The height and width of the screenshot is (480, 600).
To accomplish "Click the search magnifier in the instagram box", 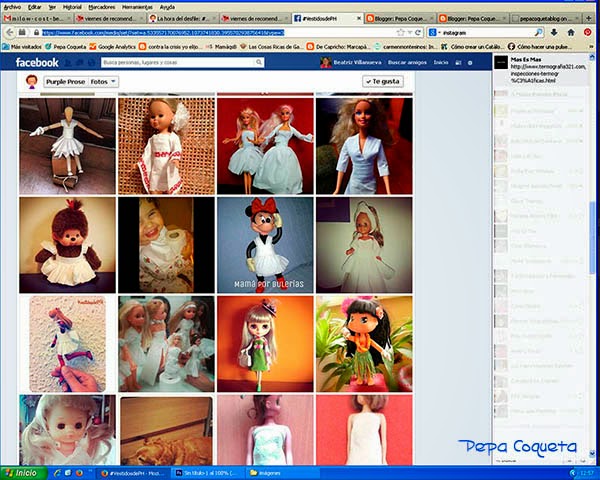I will click(538, 33).
